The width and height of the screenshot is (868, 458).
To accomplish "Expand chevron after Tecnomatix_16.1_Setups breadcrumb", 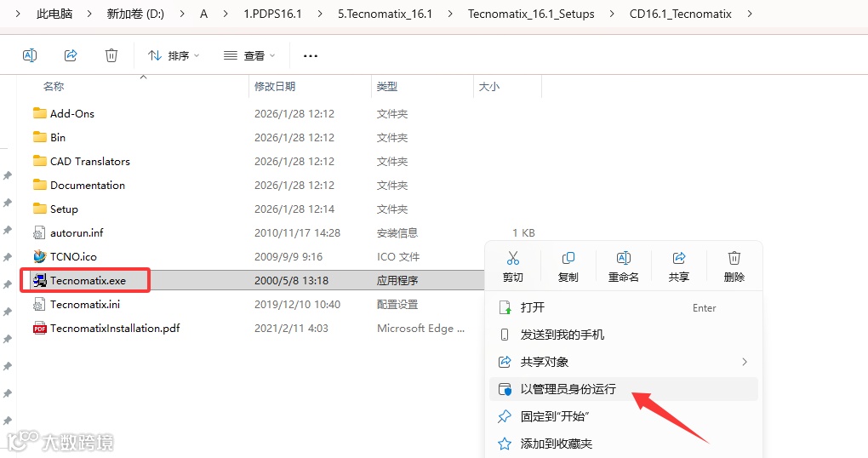I will (612, 14).
